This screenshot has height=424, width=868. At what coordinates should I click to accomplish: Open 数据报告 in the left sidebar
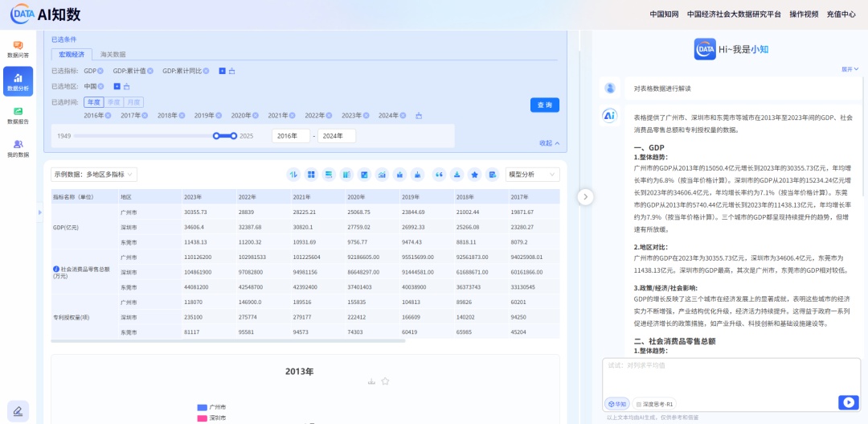pyautogui.click(x=18, y=115)
